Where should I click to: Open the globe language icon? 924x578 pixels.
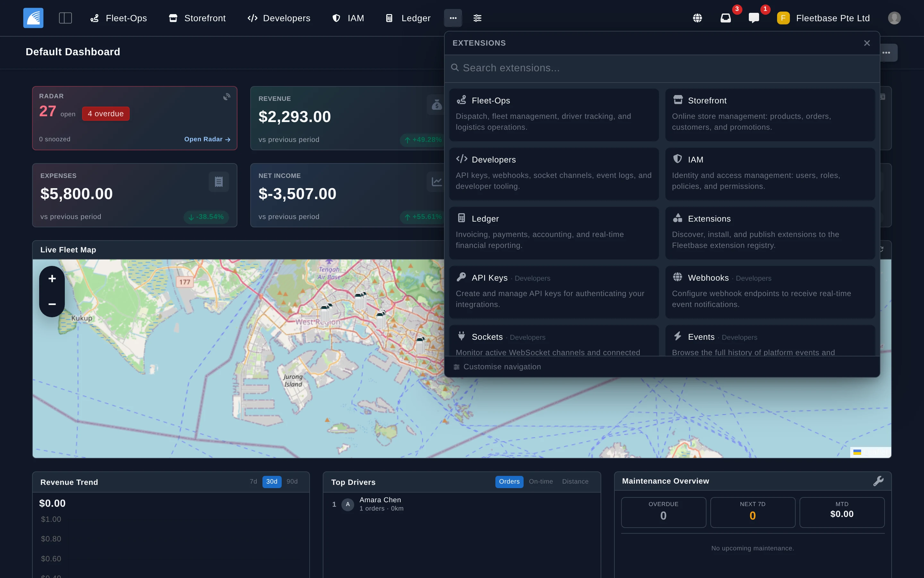tap(697, 18)
